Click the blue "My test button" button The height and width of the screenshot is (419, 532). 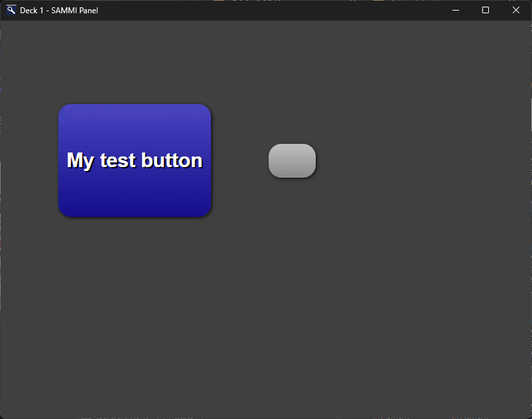pyautogui.click(x=135, y=160)
